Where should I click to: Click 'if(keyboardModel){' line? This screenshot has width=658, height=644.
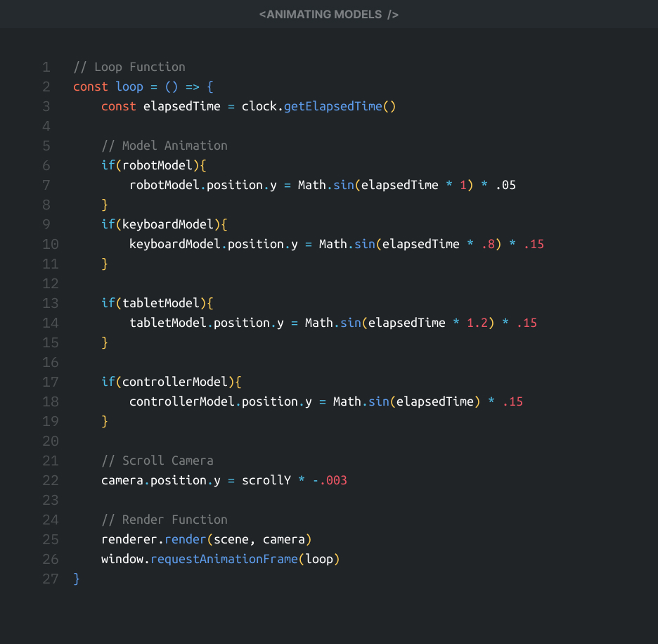164,224
